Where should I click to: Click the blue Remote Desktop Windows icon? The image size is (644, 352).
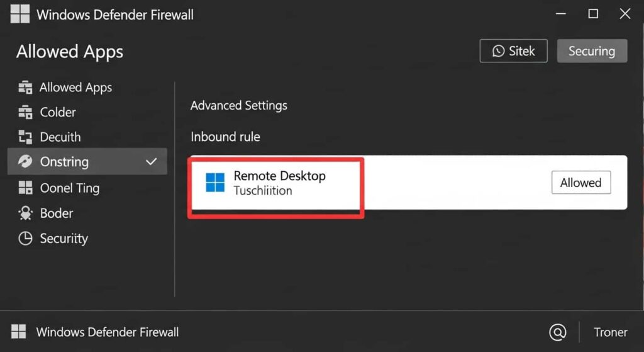pyautogui.click(x=215, y=183)
